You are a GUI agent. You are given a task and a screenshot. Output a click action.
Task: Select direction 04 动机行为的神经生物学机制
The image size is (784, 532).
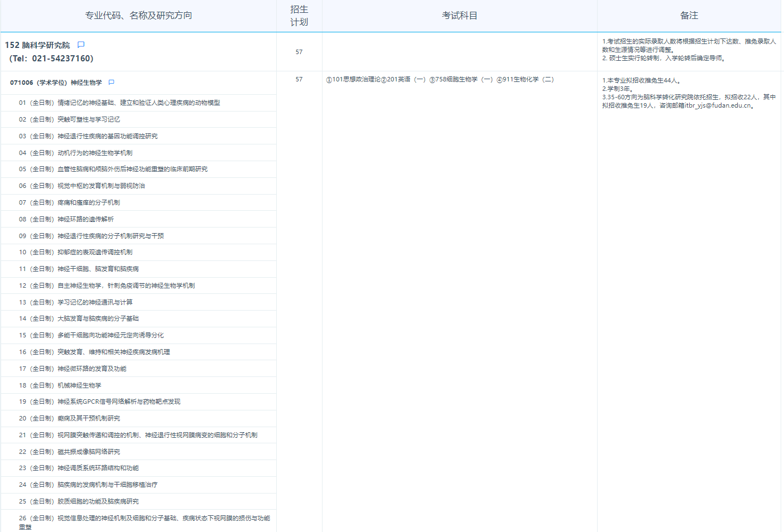(x=75, y=153)
